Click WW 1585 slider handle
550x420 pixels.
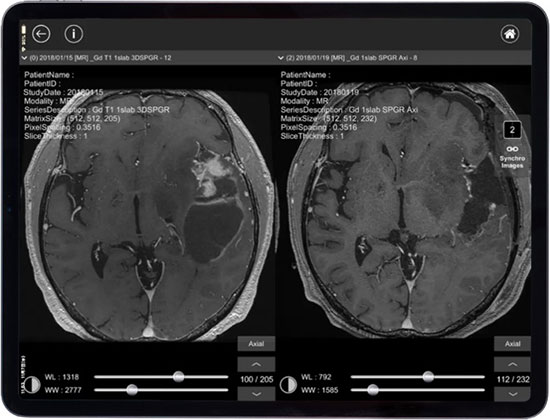tap(373, 390)
